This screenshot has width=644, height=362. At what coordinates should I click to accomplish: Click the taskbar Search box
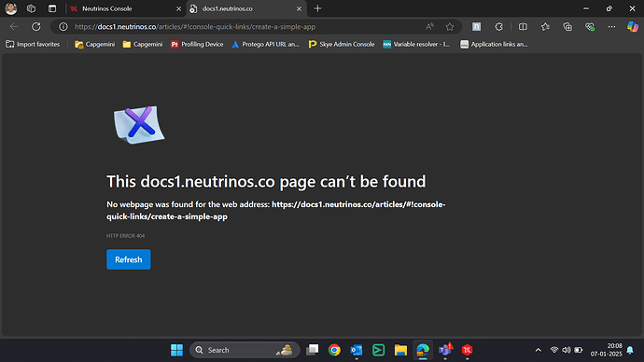[245, 350]
